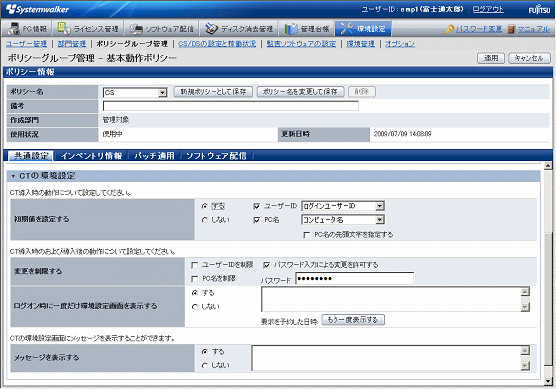Click the ログアウト link
The height and width of the screenshot is (389, 556).
488,9
